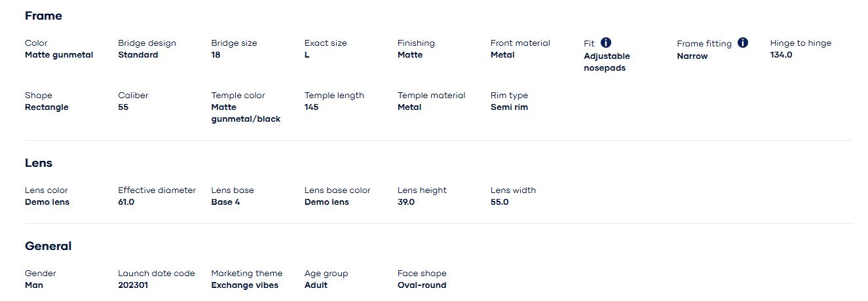Click the Lens height 39.0 value
Screen dimensions: 868x301
pyautogui.click(x=406, y=202)
